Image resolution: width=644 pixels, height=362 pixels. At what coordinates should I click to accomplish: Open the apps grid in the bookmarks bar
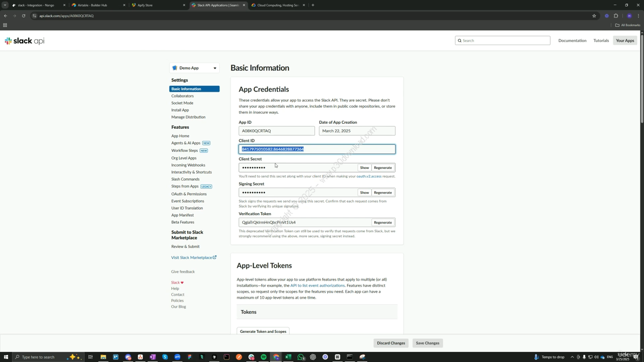coord(5,25)
